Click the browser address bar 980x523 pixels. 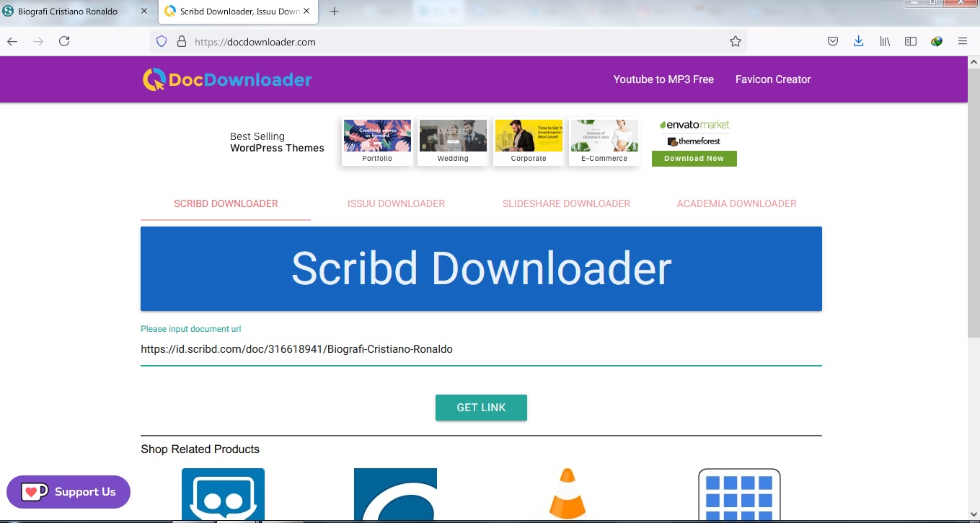[x=447, y=42]
